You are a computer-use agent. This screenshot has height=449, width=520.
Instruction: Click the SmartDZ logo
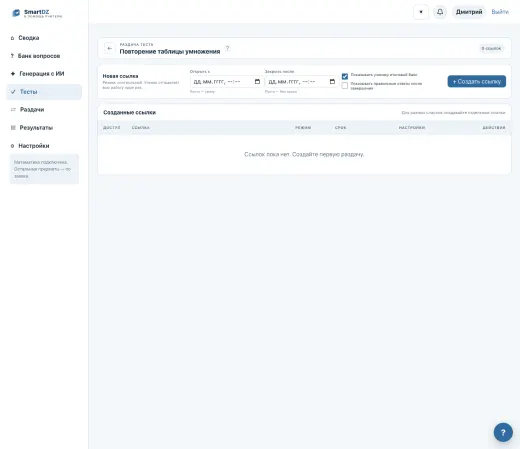click(x=37, y=13)
